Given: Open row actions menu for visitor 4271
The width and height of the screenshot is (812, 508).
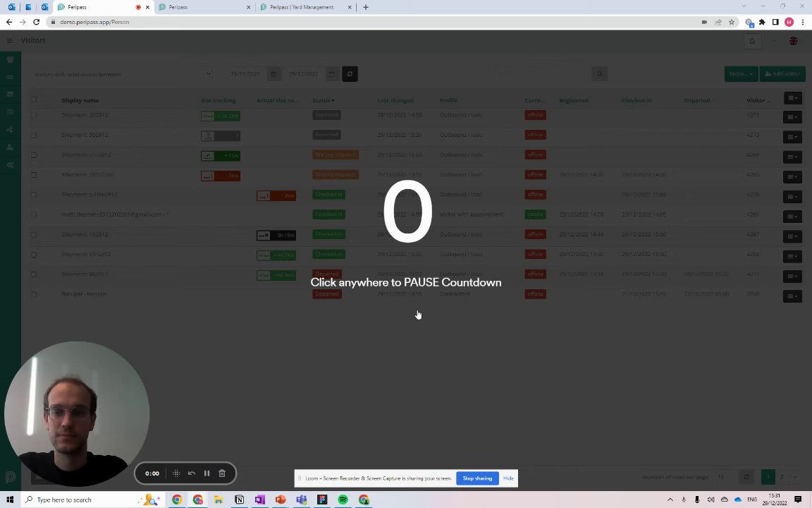Looking at the screenshot, I should click(792, 117).
